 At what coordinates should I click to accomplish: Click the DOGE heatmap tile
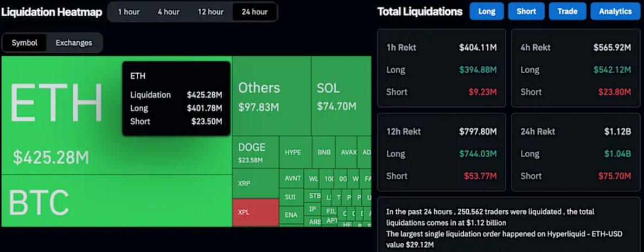tap(255, 152)
